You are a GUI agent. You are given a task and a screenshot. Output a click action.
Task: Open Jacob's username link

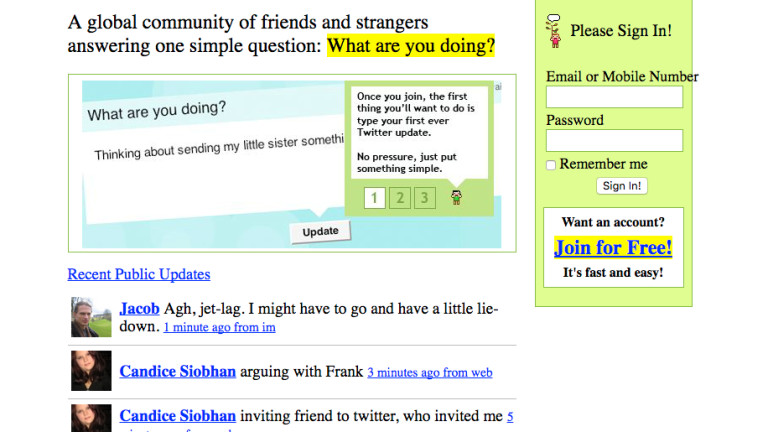(139, 309)
